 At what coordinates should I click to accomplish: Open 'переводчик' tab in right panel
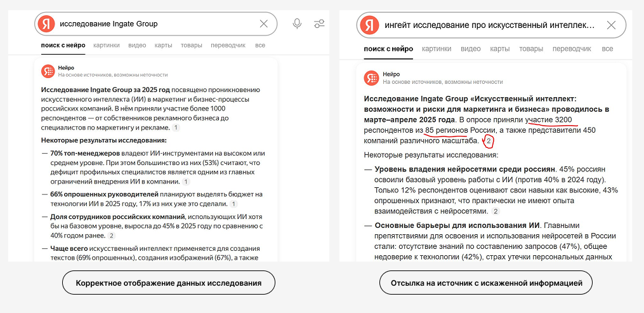click(572, 49)
